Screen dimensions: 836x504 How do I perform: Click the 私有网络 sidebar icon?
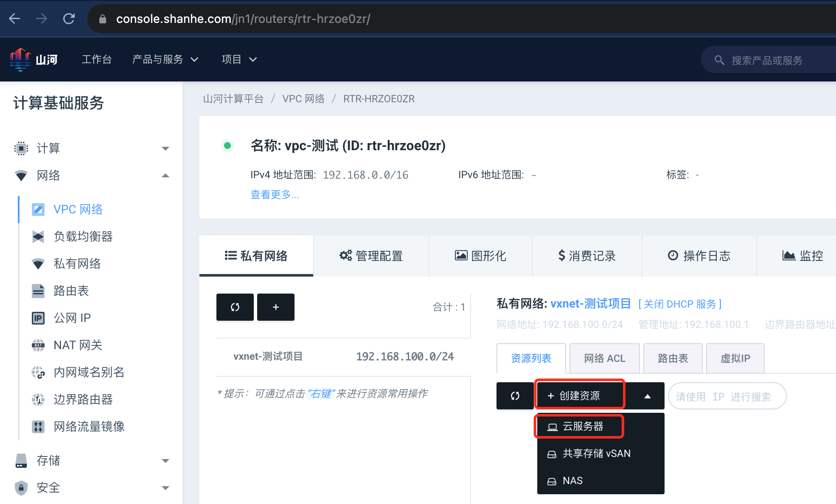38,263
